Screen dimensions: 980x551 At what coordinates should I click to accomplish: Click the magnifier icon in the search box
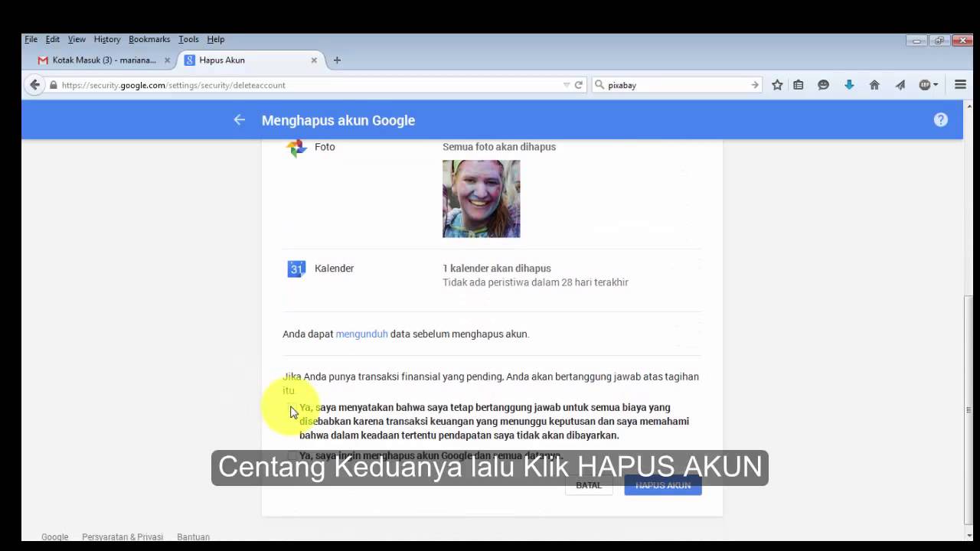599,85
